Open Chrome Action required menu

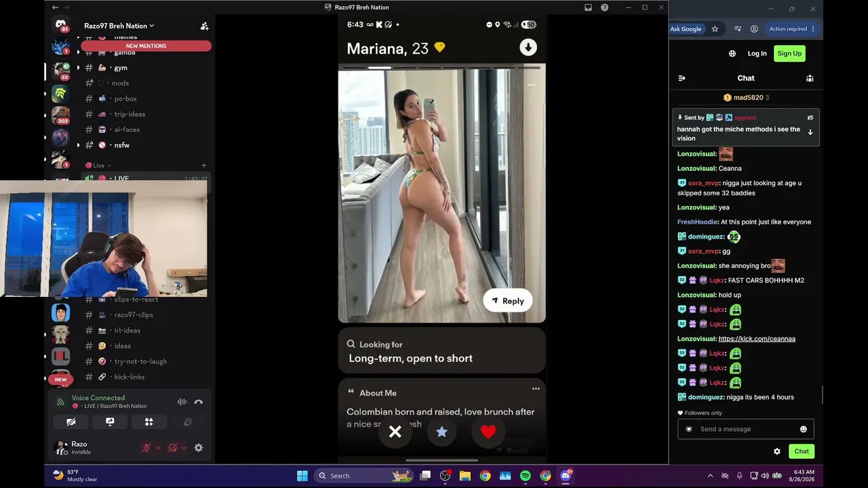pyautogui.click(x=792, y=29)
